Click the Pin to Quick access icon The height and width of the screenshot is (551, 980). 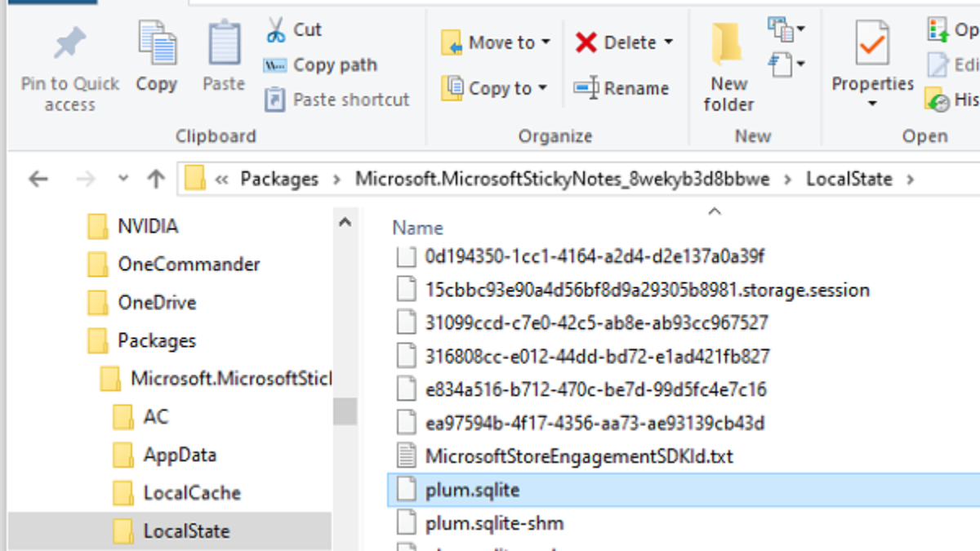pos(69,44)
